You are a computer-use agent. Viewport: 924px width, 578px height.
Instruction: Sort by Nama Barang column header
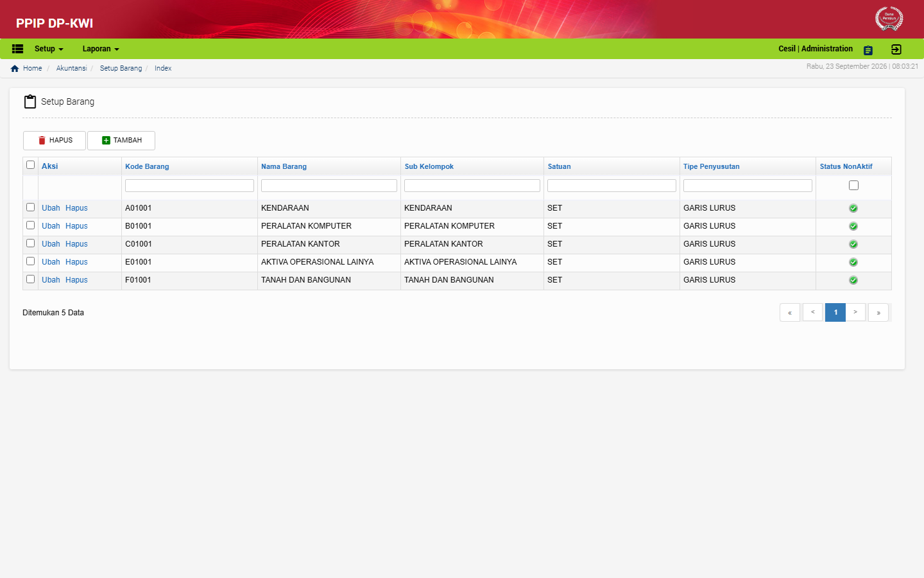pos(284,166)
